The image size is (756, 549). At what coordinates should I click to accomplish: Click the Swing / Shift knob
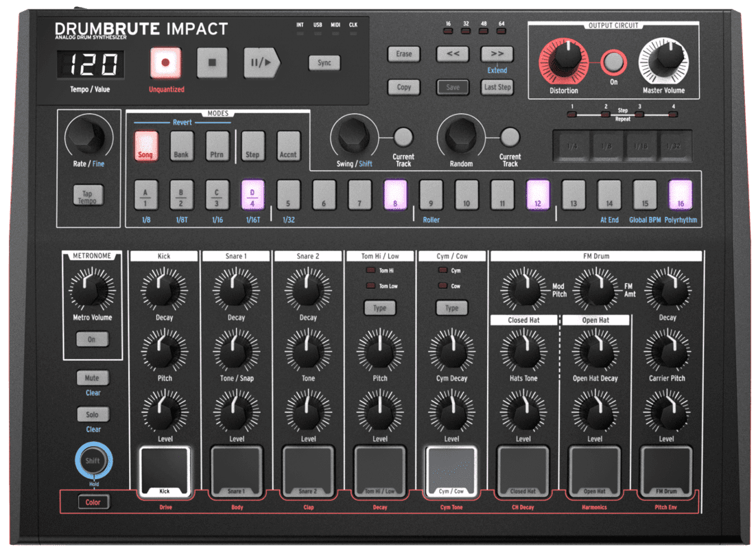point(355,137)
